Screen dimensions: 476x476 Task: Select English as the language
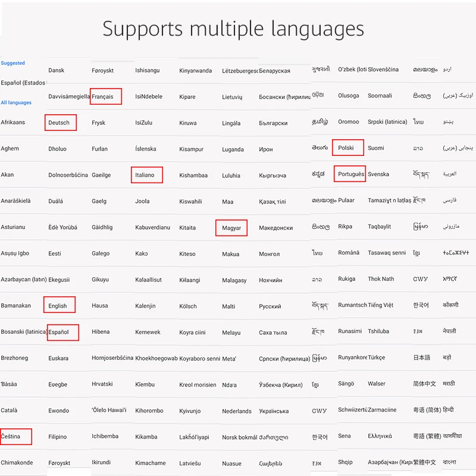tap(57, 306)
